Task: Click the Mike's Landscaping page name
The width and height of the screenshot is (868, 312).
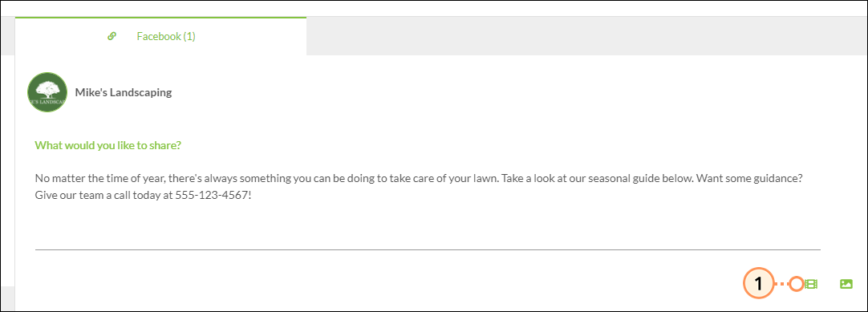Action: pyautogui.click(x=124, y=92)
